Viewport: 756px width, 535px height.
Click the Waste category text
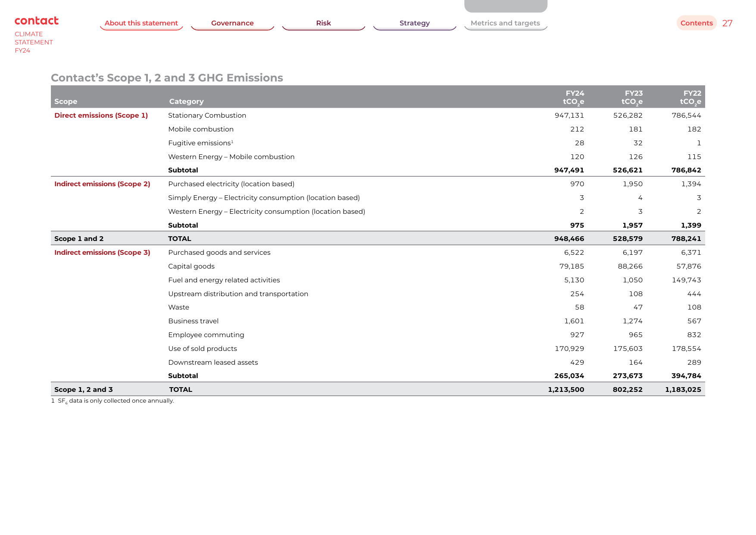(179, 307)
